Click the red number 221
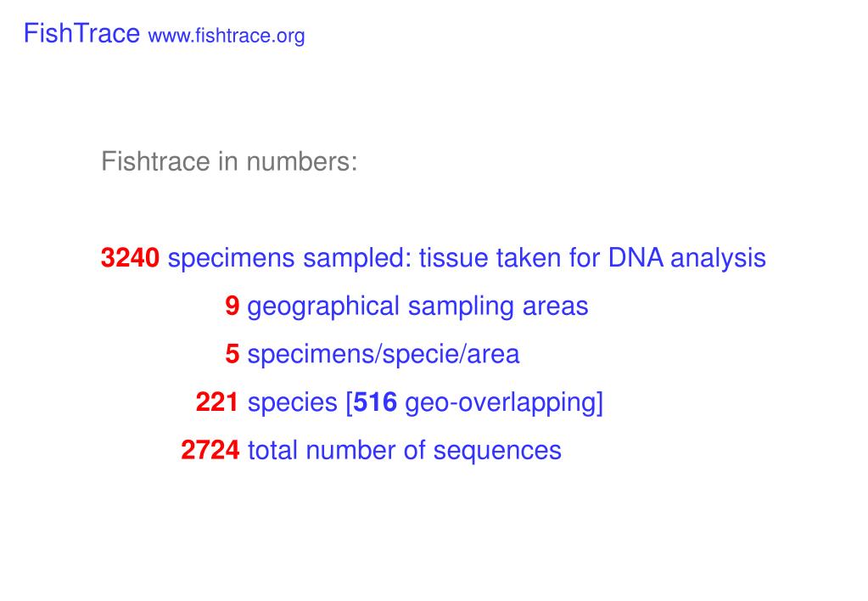This screenshot has height=601, width=868. coord(217,402)
